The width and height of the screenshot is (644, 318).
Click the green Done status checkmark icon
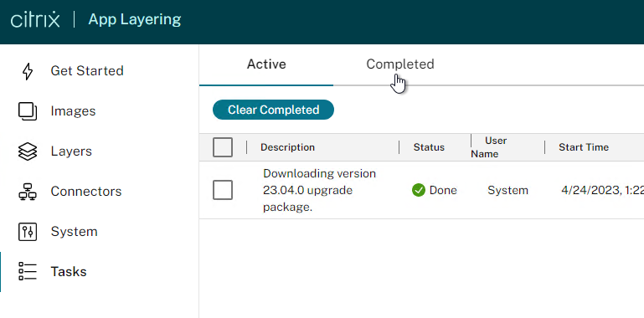(x=418, y=191)
